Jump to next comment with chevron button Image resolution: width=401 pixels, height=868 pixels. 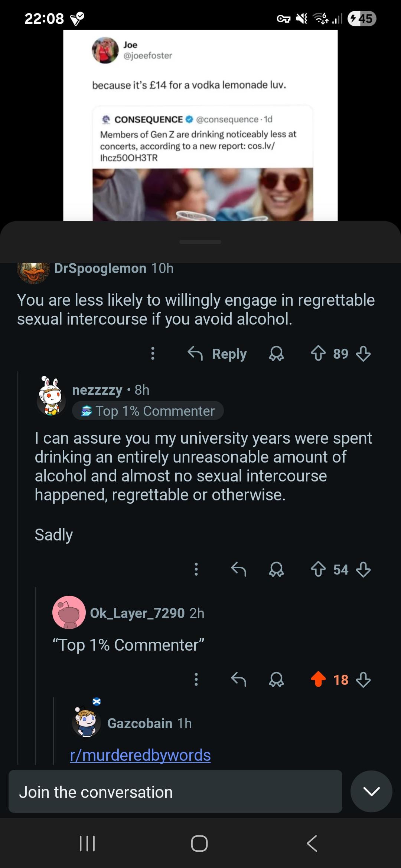tap(371, 792)
